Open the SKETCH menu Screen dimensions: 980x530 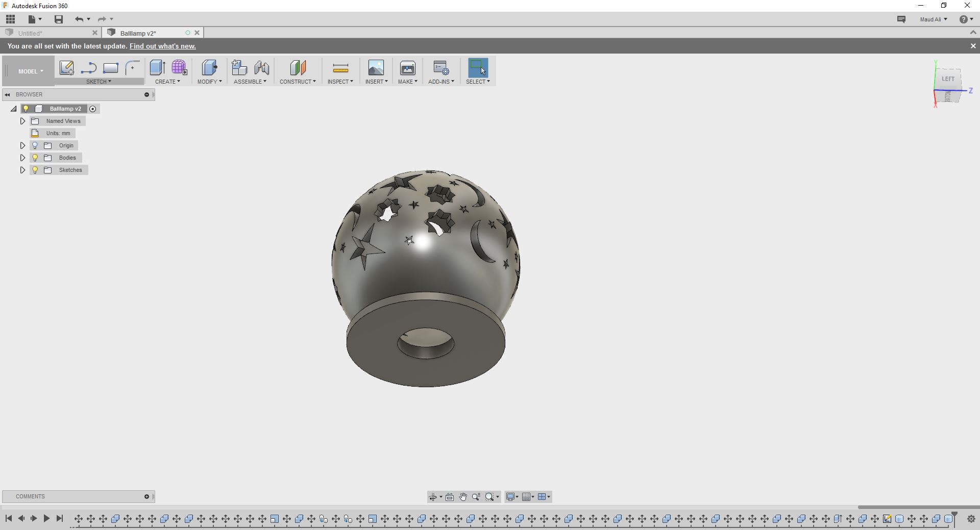point(99,82)
